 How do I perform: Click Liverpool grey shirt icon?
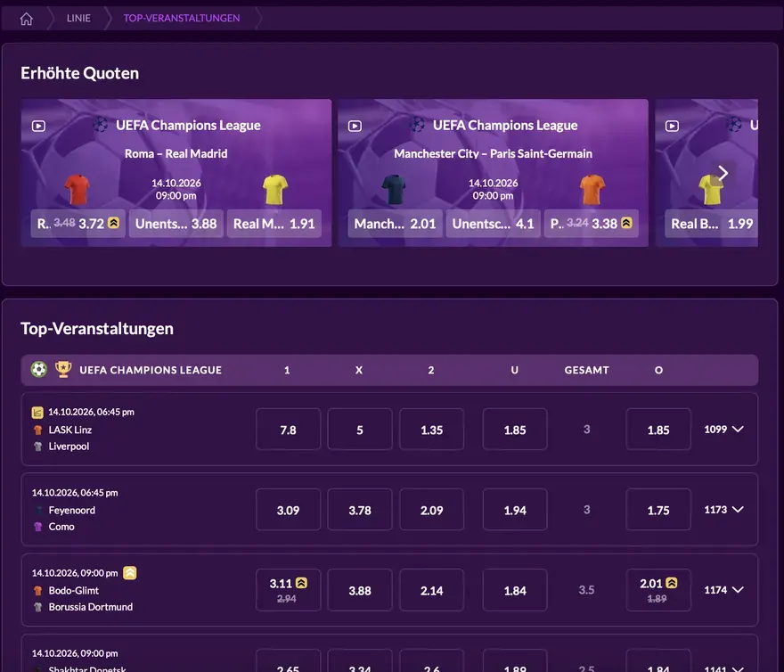point(38,447)
